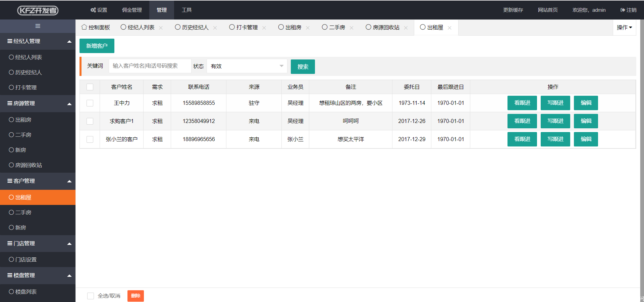Viewport: 644px width, 302px height.
Task: Check the row for 王中力
Action: tap(90, 103)
